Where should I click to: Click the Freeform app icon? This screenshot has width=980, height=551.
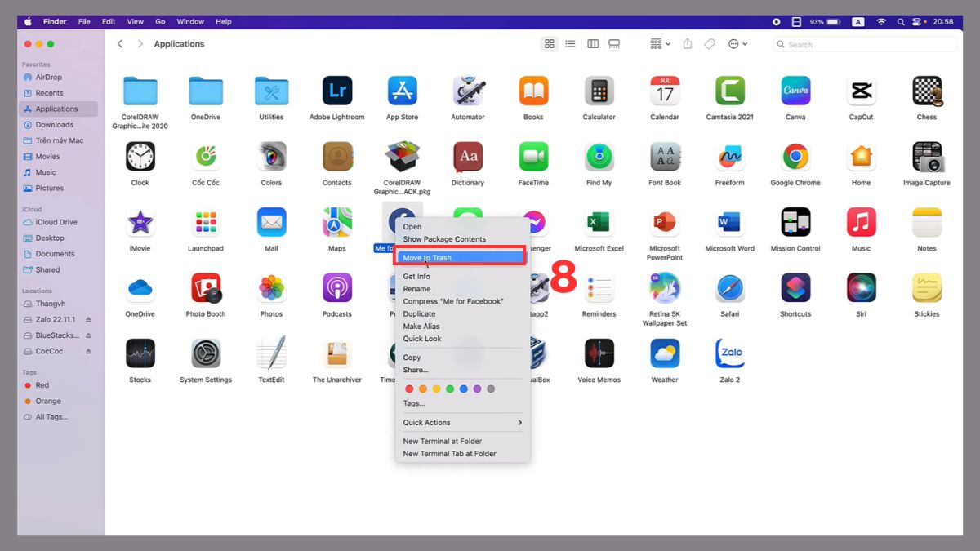click(x=730, y=156)
